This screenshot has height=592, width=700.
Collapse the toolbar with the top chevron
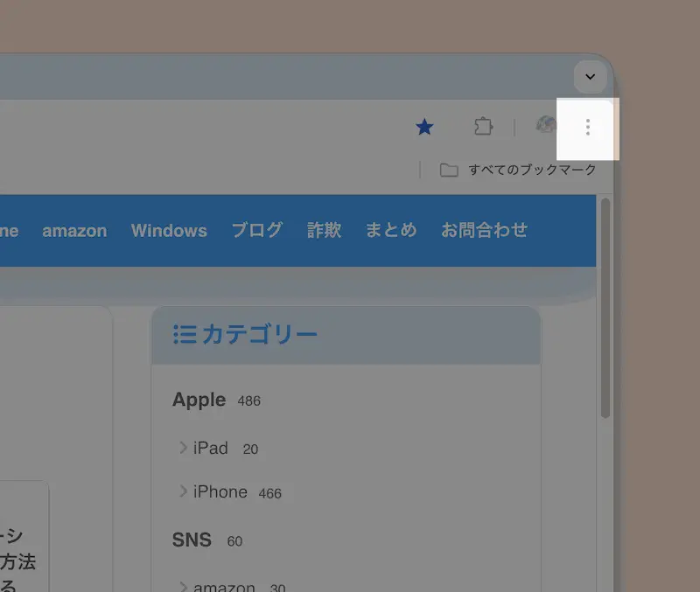tap(591, 77)
